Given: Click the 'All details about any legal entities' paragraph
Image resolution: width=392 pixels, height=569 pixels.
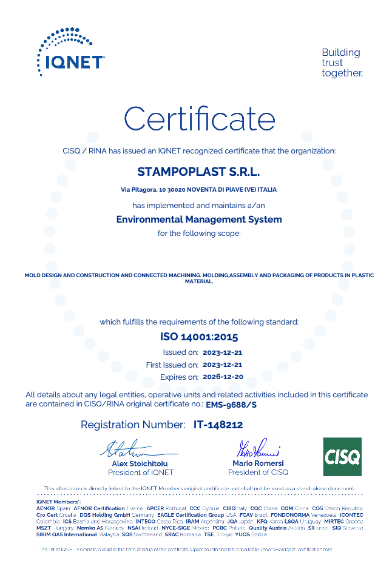Looking at the screenshot, I should pyautogui.click(x=197, y=399).
